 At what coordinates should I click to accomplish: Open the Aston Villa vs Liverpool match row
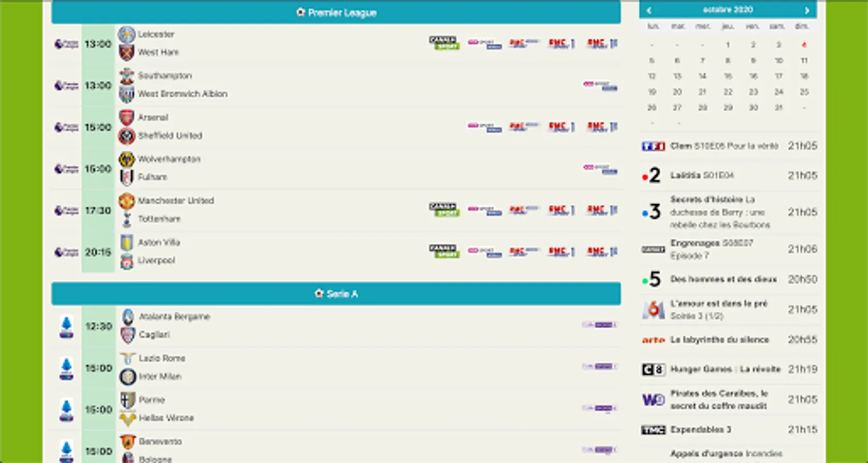coord(335,252)
